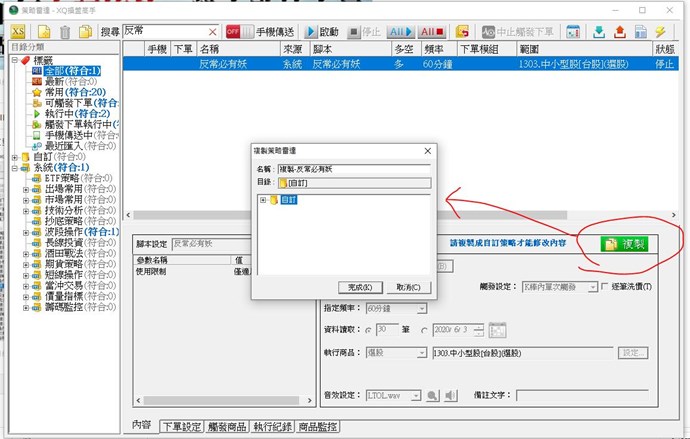Click the trash delete icon in toolbar
The height and width of the screenshot is (439, 690).
point(65,32)
